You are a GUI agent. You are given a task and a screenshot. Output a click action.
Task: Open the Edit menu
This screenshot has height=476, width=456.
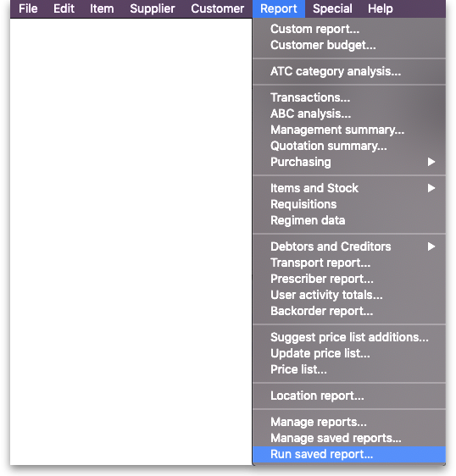64,8
